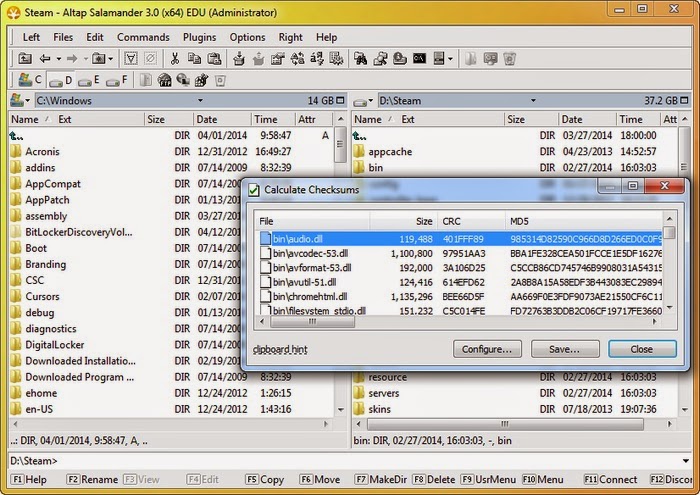
Task: Click the Close button in checksums dialog
Action: coord(642,349)
